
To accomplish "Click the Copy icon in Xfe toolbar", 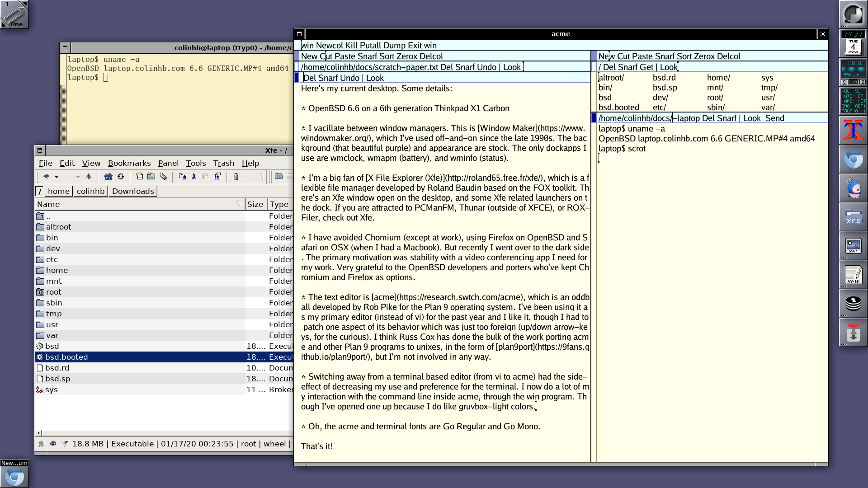I will [x=182, y=177].
